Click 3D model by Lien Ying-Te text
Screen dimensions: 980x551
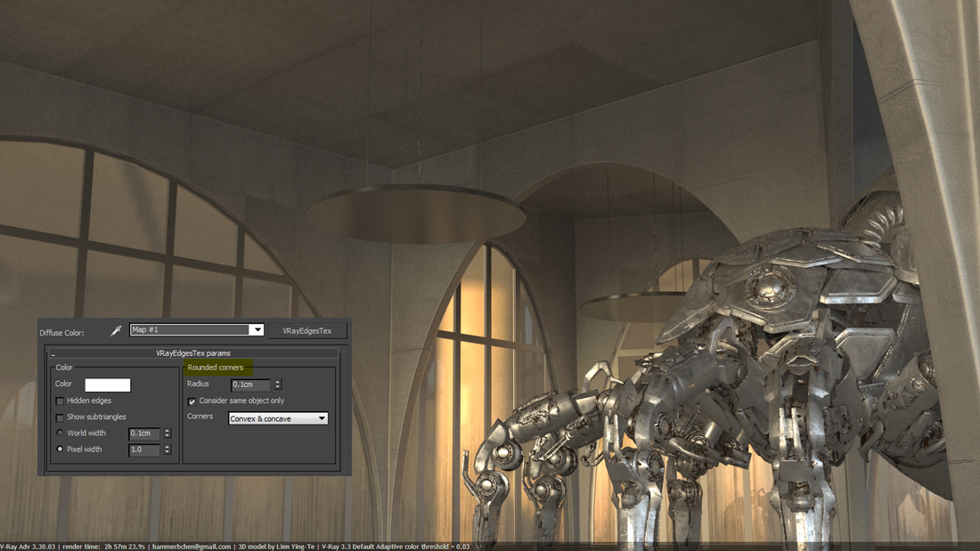[276, 547]
